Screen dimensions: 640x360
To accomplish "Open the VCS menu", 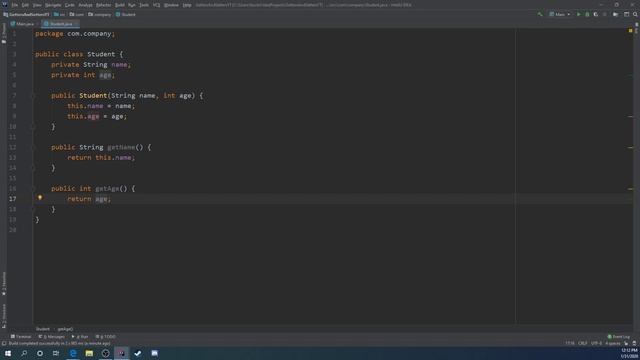I will 157,5.
